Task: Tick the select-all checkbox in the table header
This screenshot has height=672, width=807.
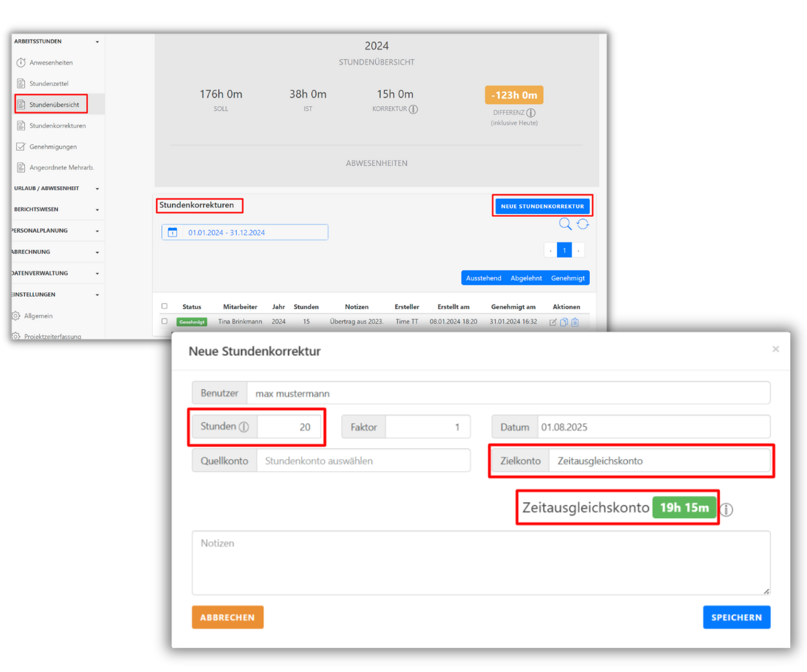Action: pos(165,306)
